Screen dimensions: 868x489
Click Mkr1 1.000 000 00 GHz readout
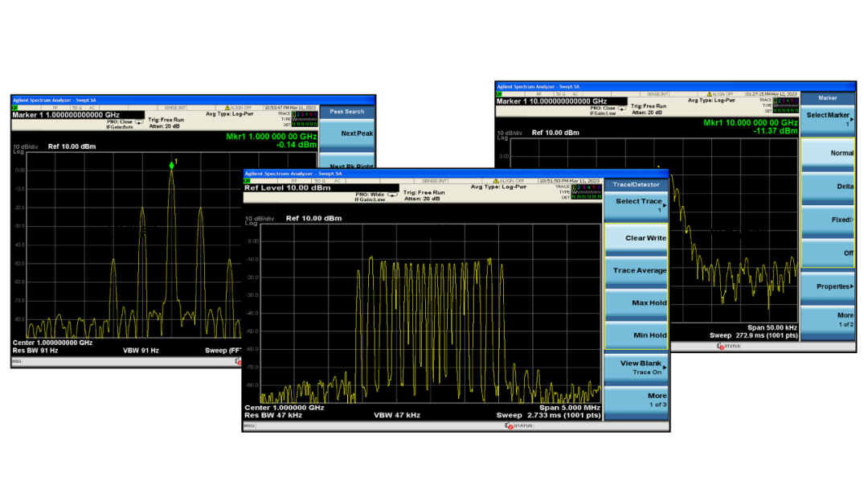pyautogui.click(x=272, y=136)
